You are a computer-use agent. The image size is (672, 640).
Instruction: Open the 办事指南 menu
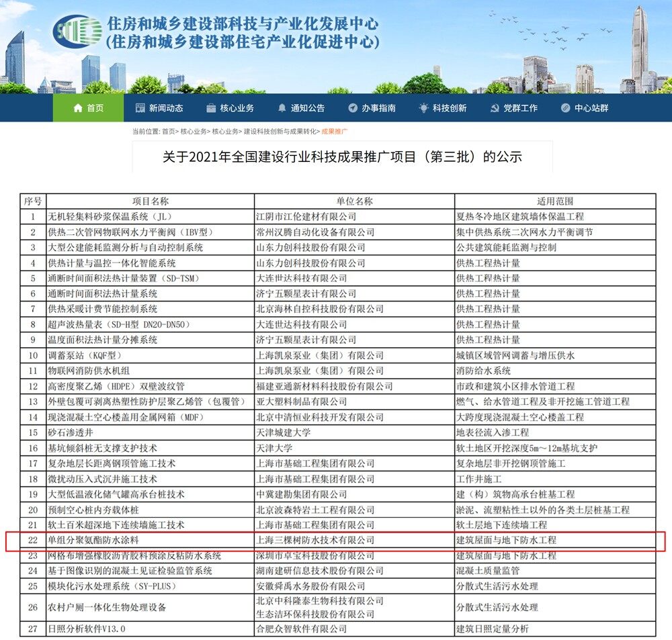[x=372, y=107]
